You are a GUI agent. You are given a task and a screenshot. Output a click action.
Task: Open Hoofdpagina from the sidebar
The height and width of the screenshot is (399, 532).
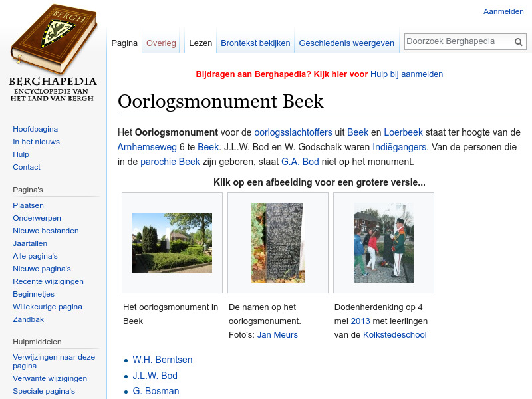point(34,129)
